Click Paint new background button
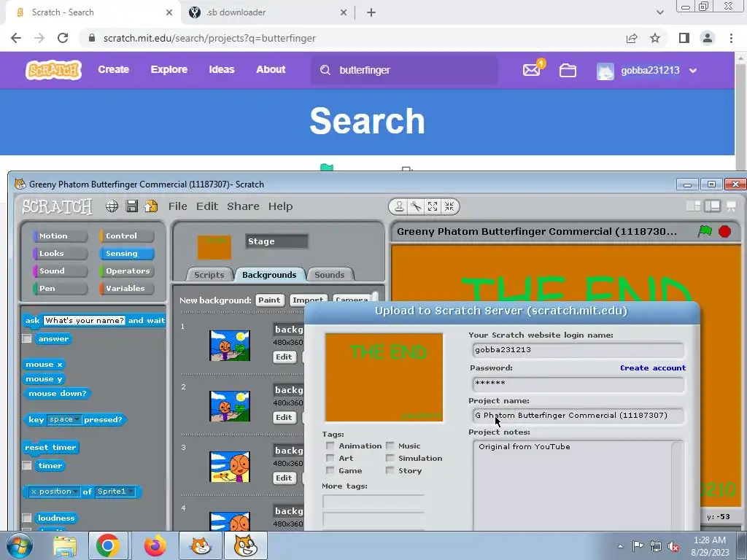This screenshot has height=560, width=747. coord(269,300)
